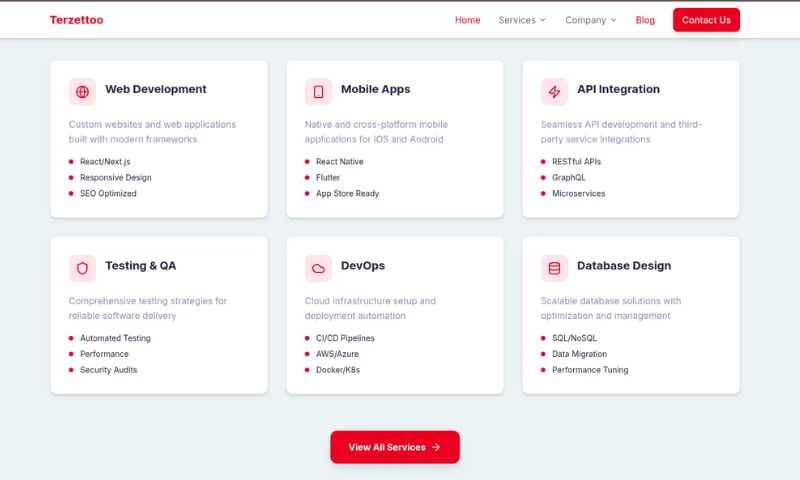This screenshot has height=480, width=800.
Task: Click the API Integration heading
Action: tap(618, 89)
